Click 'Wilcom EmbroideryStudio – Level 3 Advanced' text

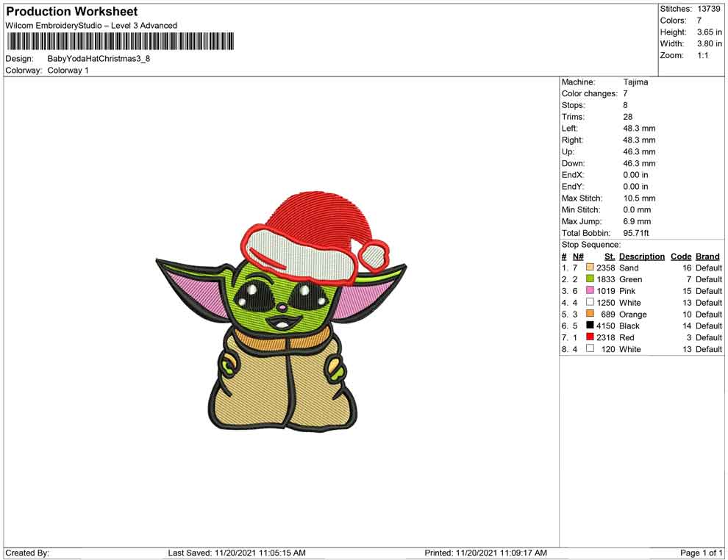pos(91,26)
